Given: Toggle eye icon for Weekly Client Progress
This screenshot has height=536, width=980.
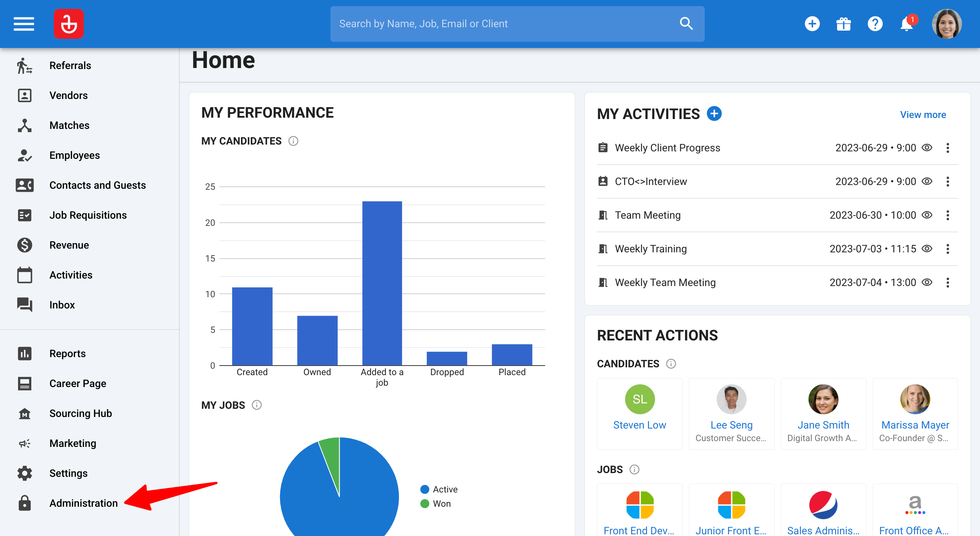Looking at the screenshot, I should tap(927, 148).
